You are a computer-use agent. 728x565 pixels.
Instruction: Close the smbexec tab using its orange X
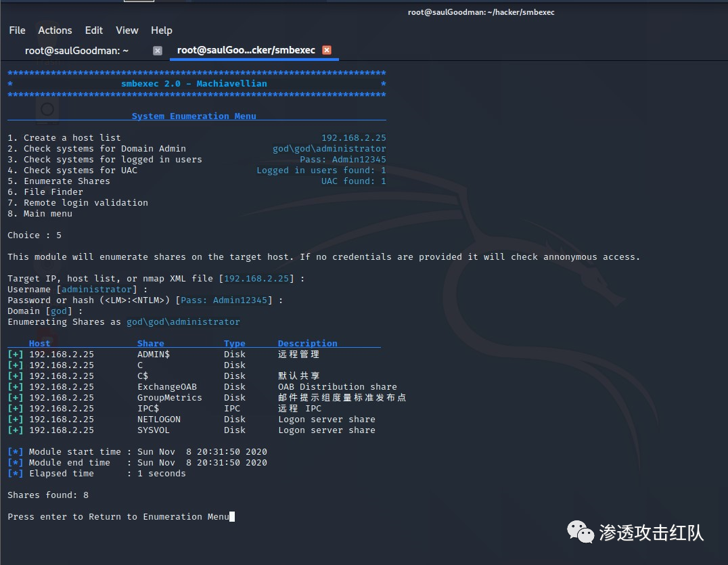point(327,51)
